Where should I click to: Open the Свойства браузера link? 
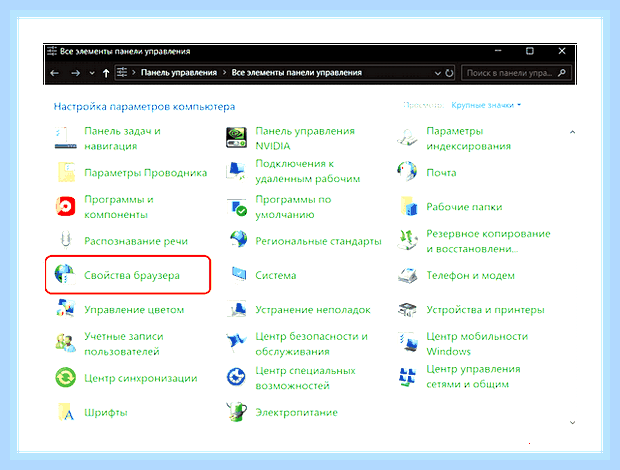click(x=132, y=275)
